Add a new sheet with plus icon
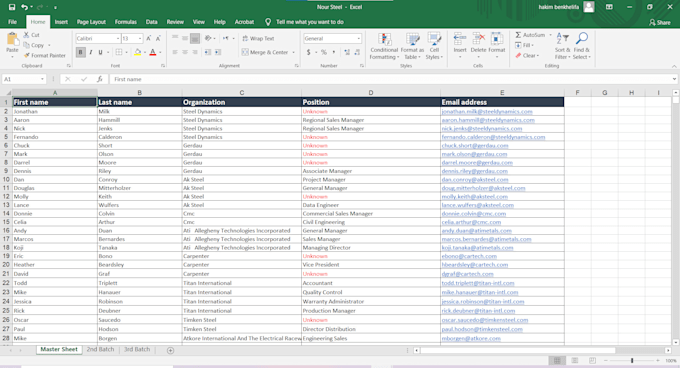Screen dimensions: 680x368 click(170, 350)
